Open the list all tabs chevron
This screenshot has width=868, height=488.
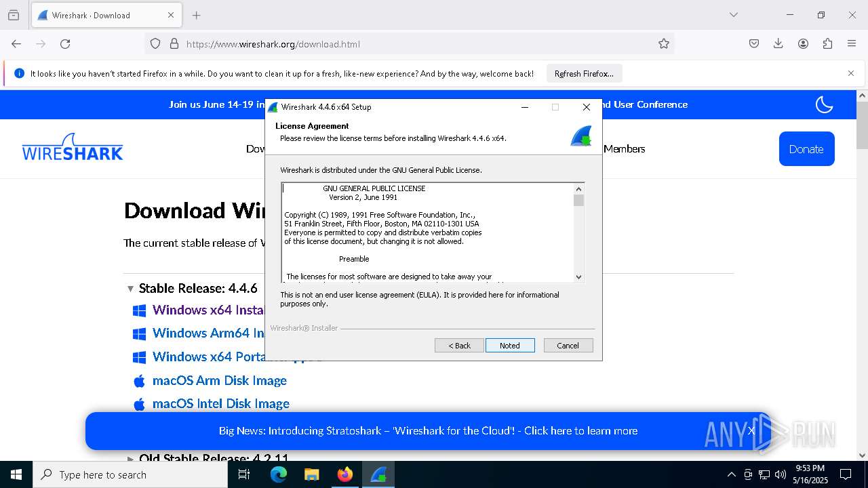tap(734, 15)
